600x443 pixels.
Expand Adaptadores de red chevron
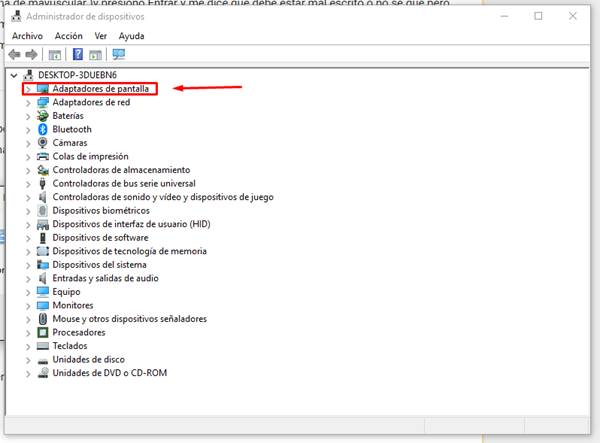click(28, 103)
